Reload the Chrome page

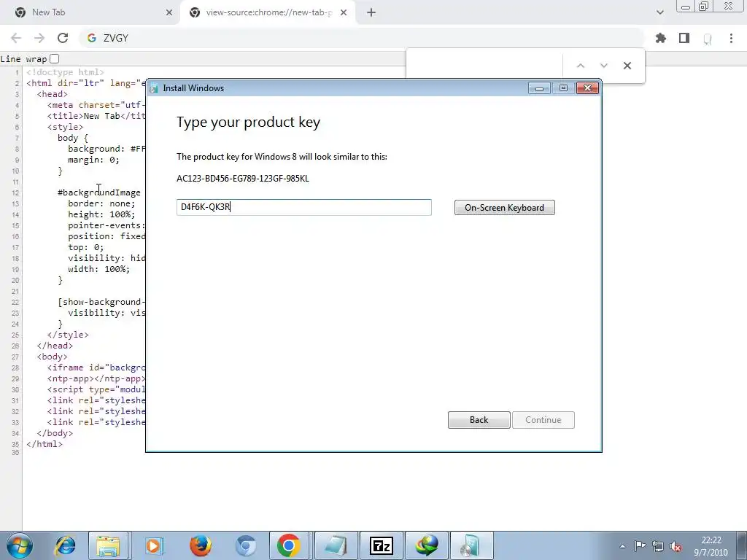click(x=63, y=38)
